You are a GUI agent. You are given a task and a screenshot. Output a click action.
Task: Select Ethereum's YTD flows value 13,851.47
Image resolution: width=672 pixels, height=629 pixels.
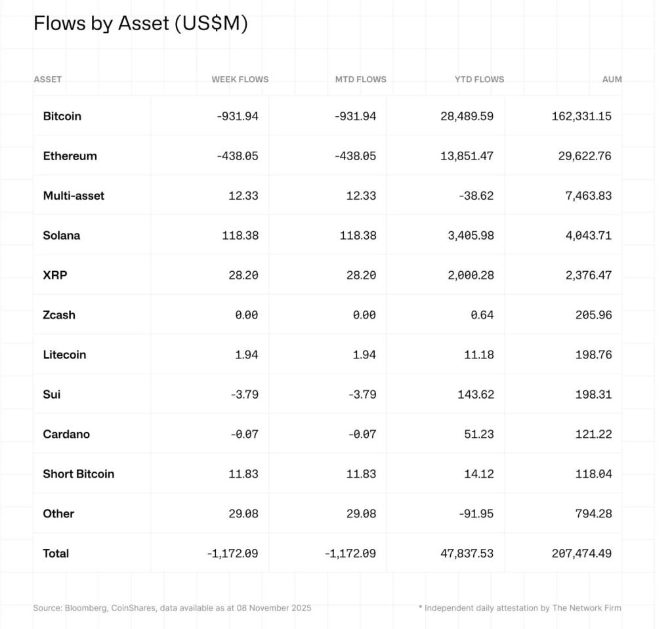[467, 156]
